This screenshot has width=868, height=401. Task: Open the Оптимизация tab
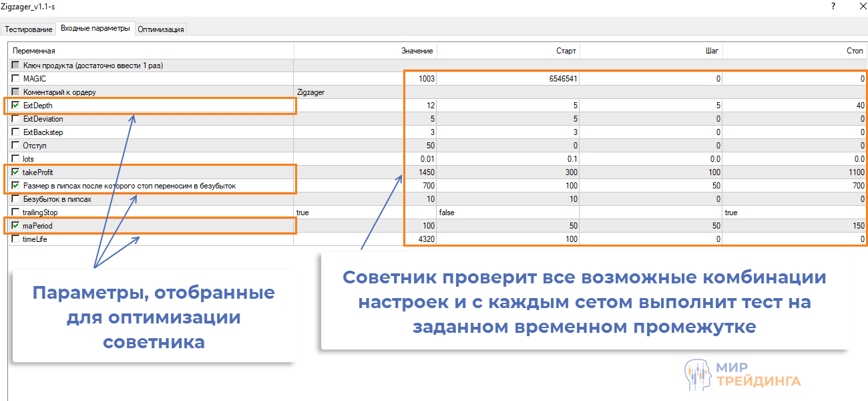161,29
